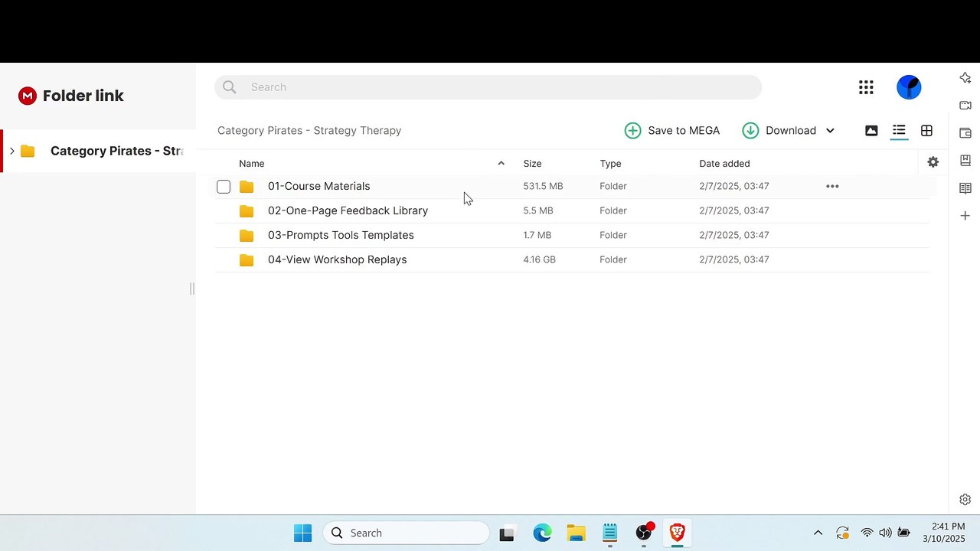The height and width of the screenshot is (551, 980).
Task: Toggle Name column sort arrow
Action: coord(501,163)
